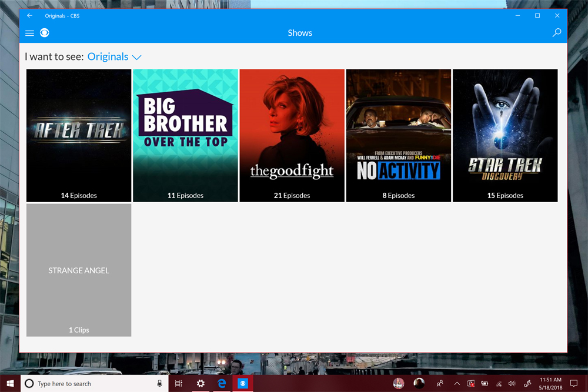Open the After Trek show

(x=79, y=135)
